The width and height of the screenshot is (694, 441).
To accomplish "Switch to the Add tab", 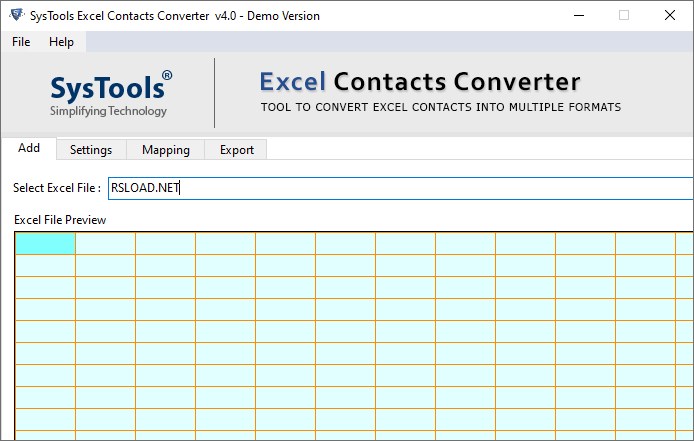I will tap(29, 148).
